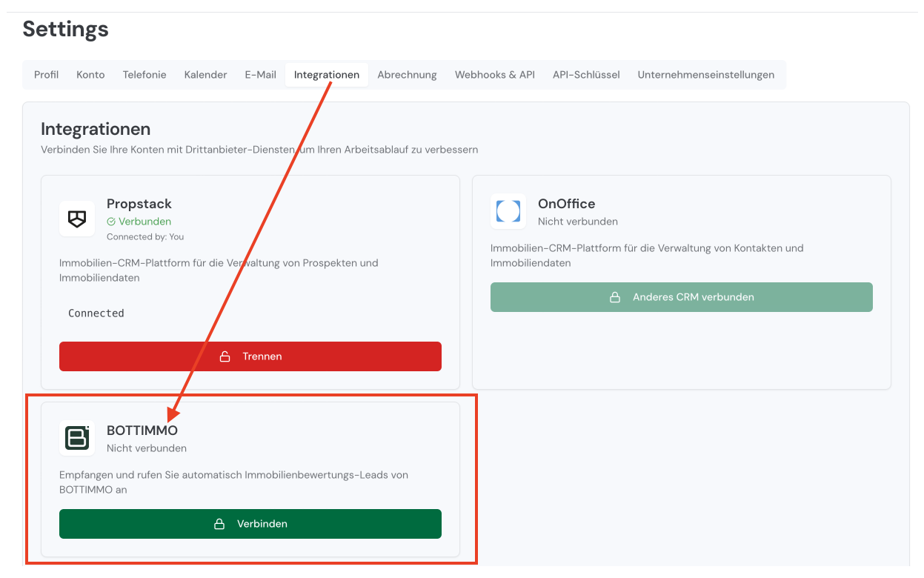Connect BOTTIMMO with the Verbinden button
This screenshot has height=578, width=924.
click(250, 524)
